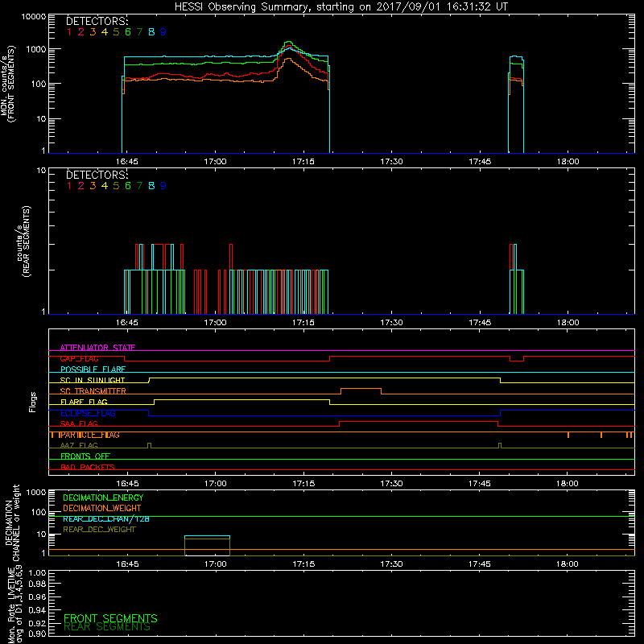
Task: Click the SC_IN_SUNLIGHT flag label
Action: (93, 380)
